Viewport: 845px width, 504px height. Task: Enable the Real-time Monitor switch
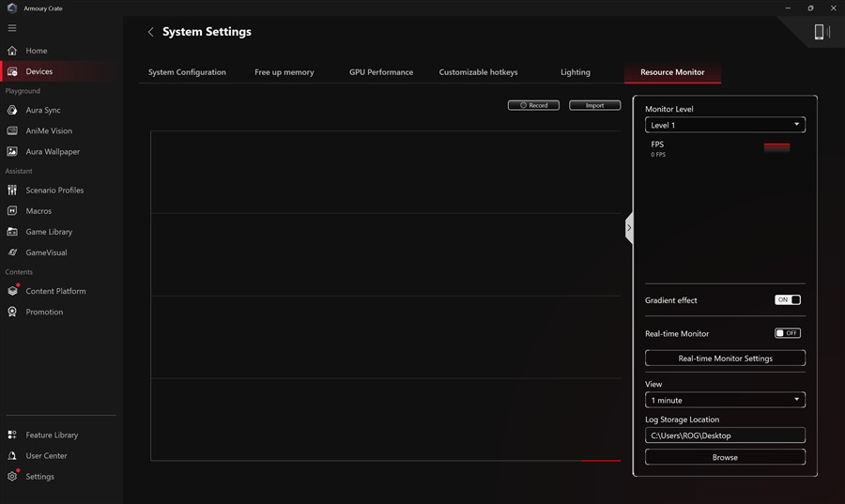pos(787,333)
